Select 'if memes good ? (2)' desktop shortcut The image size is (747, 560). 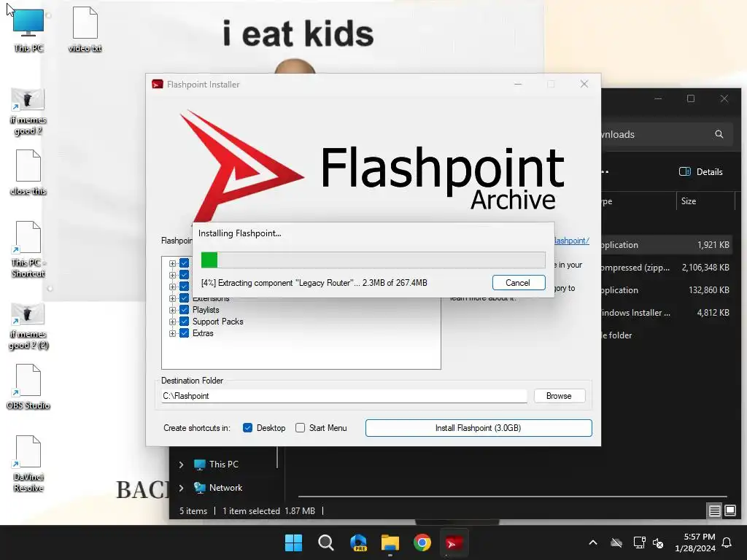pos(28,326)
